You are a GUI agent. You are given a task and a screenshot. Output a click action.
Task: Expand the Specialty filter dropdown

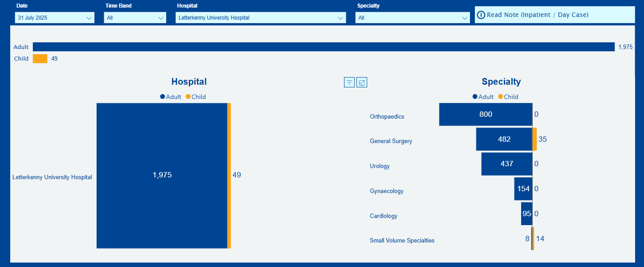tap(412, 18)
